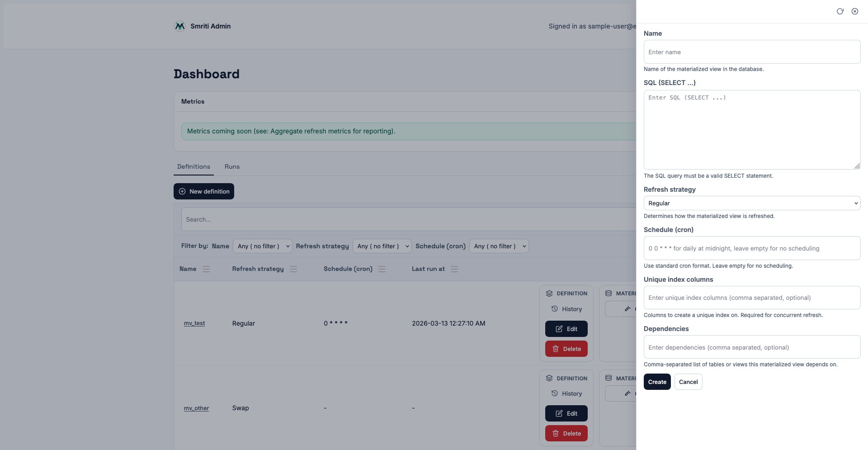Expand the Refresh strategy dropdown in the form
Screen dimensions: 868x450
(751, 203)
